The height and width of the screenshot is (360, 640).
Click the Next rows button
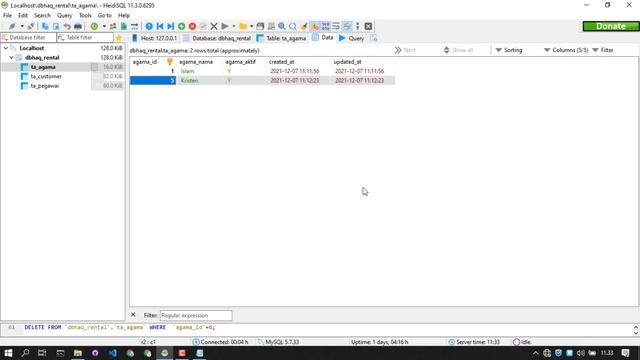click(x=405, y=50)
